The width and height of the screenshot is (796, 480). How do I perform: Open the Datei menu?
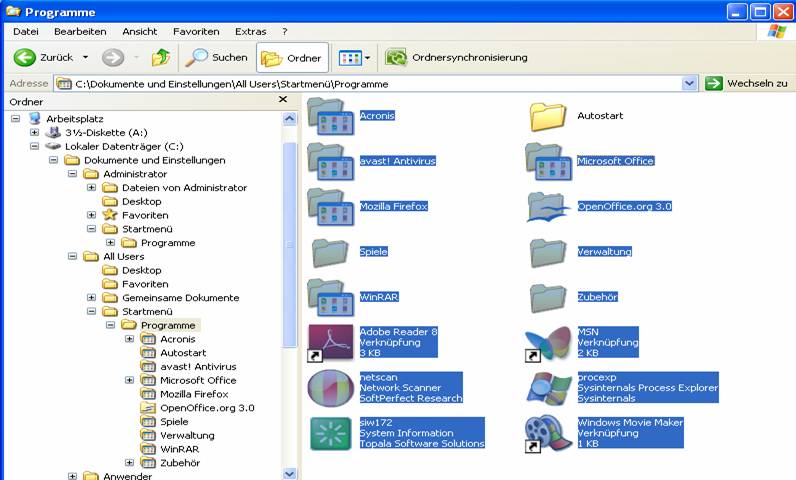click(x=26, y=31)
